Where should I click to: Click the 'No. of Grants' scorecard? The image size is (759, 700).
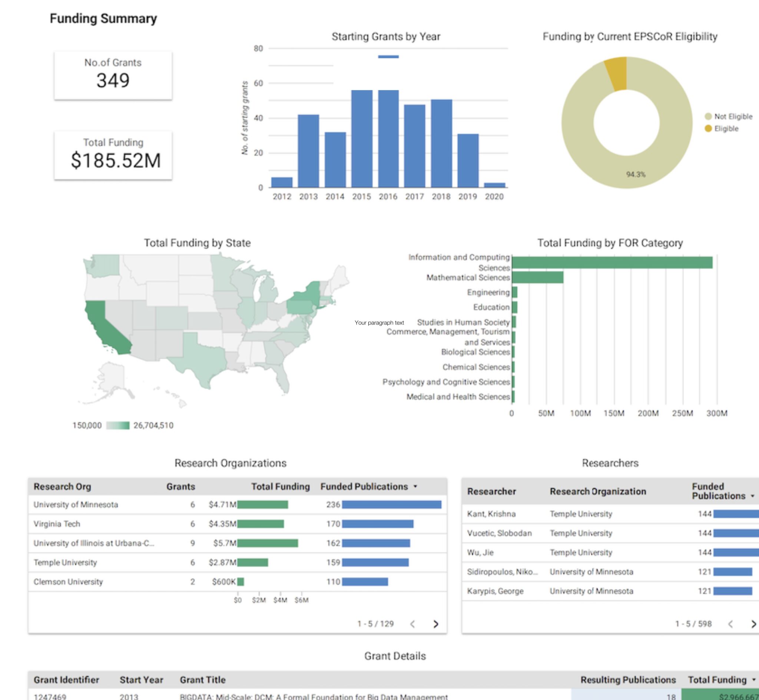113,74
